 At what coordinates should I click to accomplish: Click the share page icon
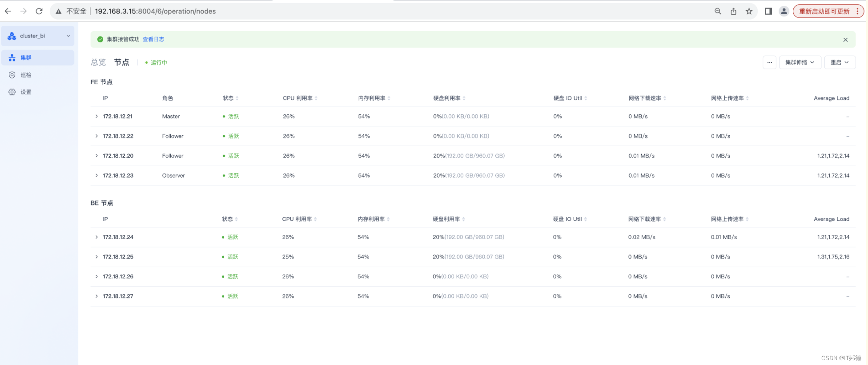[733, 11]
